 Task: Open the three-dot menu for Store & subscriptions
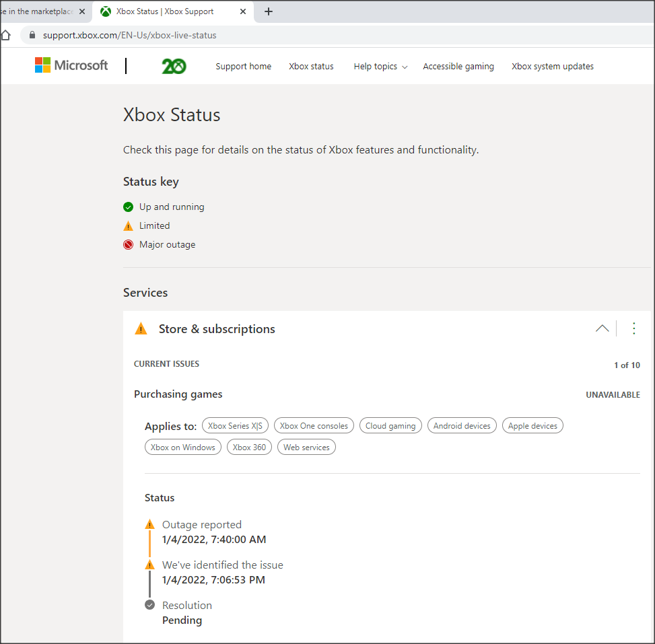click(x=633, y=328)
